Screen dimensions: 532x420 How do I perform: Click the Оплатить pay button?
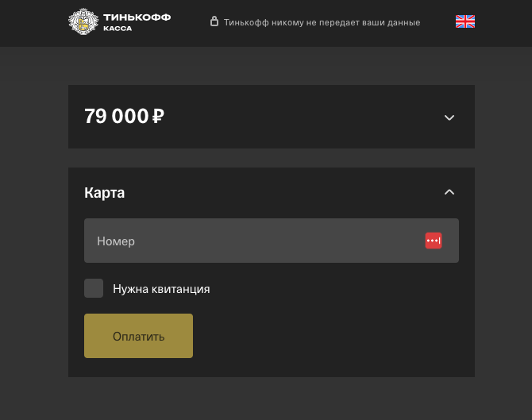click(x=138, y=336)
